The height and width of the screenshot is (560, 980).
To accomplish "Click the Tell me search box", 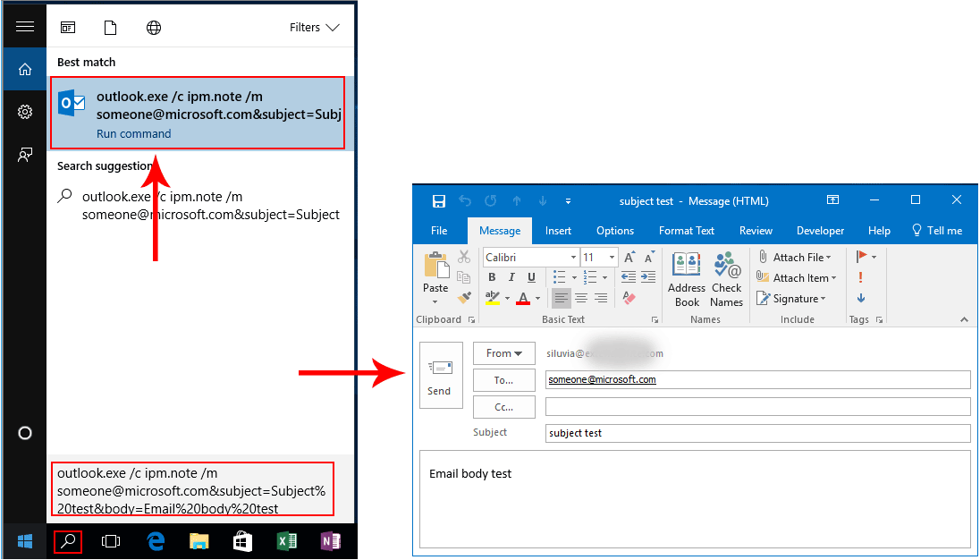I will [937, 231].
